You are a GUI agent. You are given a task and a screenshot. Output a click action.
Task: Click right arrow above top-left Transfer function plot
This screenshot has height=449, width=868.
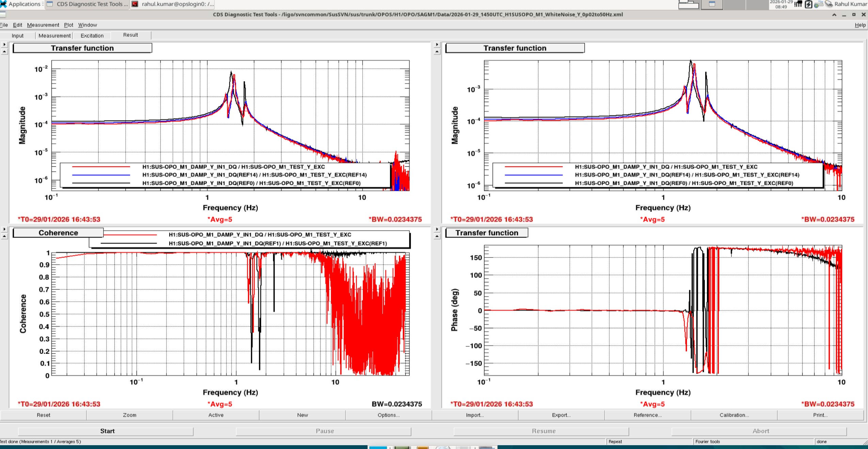tap(4, 45)
